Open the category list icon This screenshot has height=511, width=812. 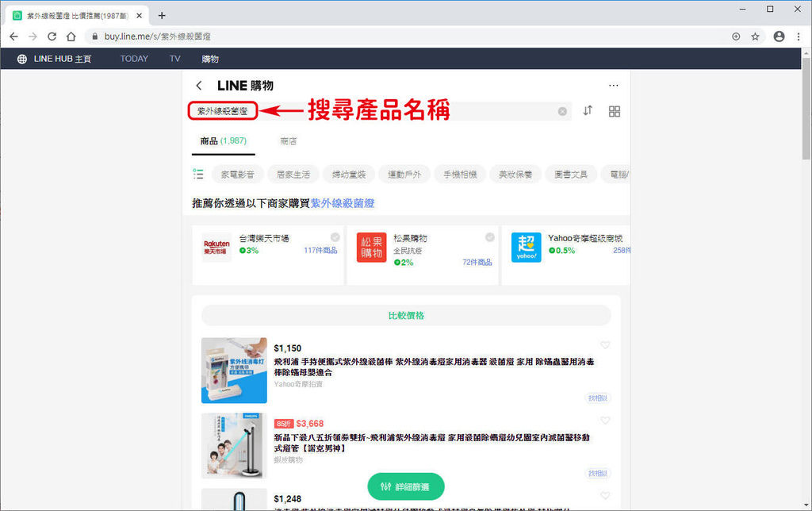click(x=197, y=174)
